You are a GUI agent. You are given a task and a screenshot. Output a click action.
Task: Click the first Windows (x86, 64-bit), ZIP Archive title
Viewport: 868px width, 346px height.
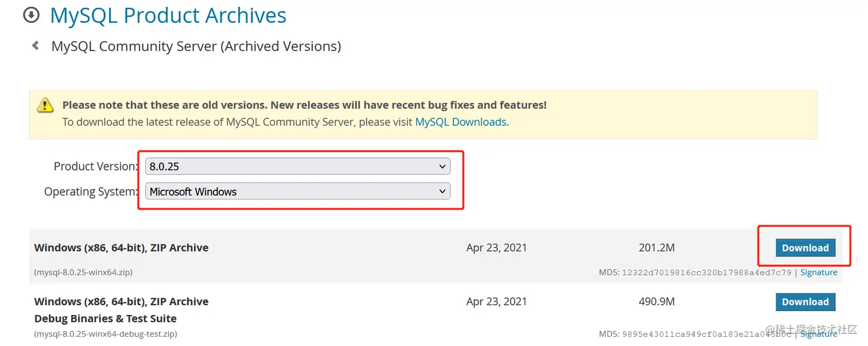tap(121, 248)
